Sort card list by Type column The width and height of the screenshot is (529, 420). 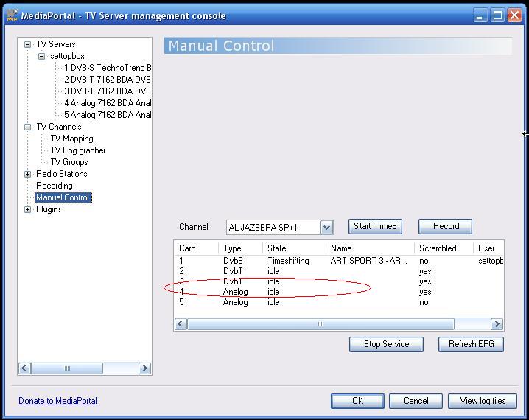(x=240, y=248)
